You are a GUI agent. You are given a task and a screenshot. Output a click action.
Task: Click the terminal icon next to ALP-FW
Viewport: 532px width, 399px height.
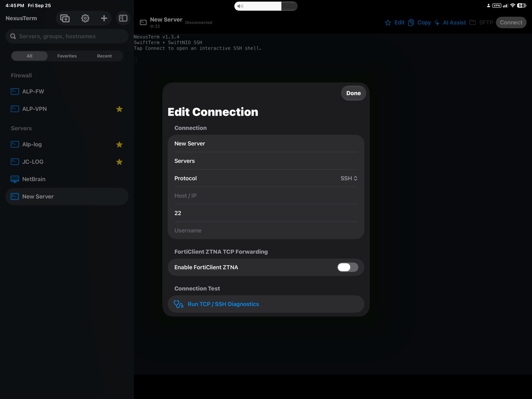pyautogui.click(x=15, y=92)
